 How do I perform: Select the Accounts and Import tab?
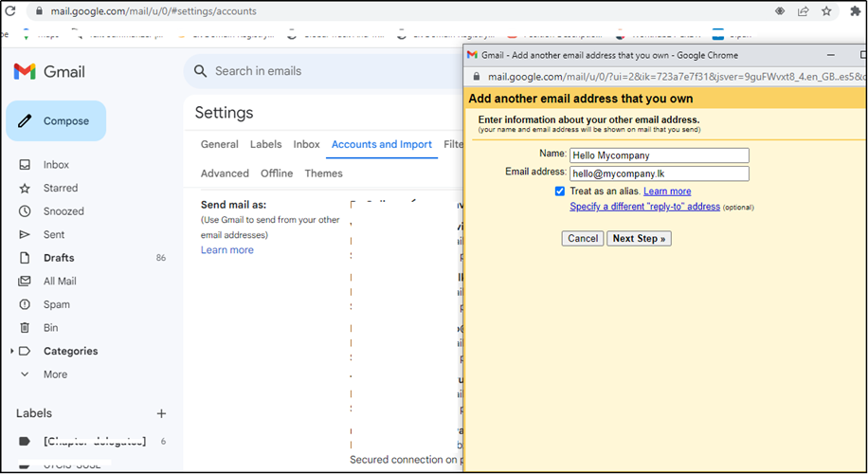(x=382, y=144)
